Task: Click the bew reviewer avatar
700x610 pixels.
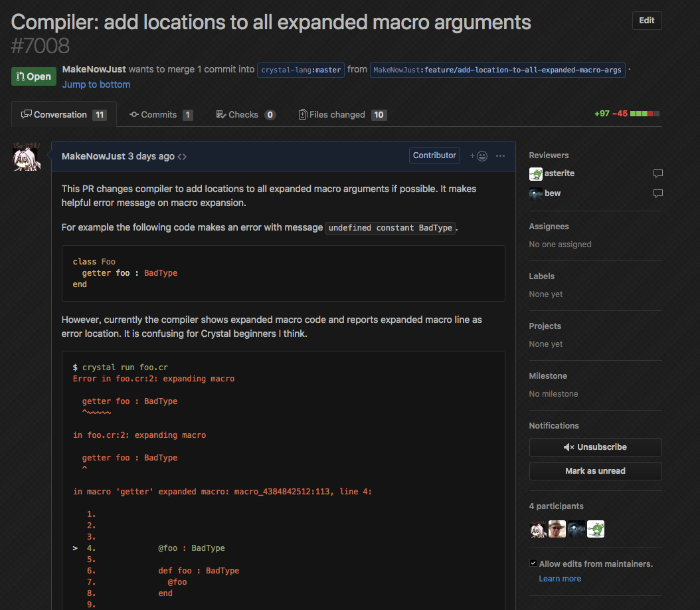Action: click(535, 194)
